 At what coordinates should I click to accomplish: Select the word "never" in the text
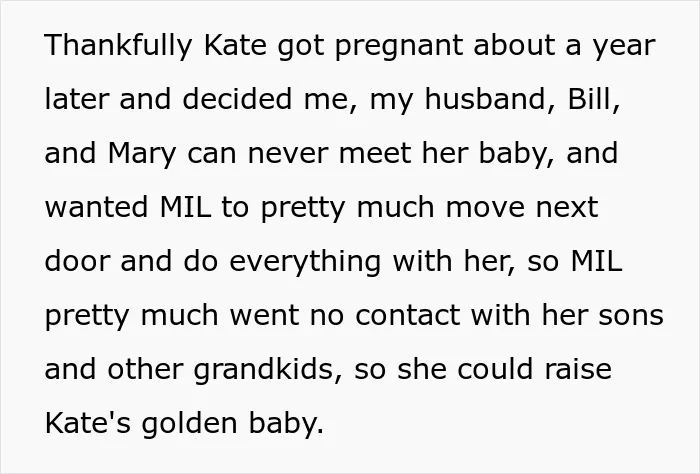pyautogui.click(x=288, y=154)
